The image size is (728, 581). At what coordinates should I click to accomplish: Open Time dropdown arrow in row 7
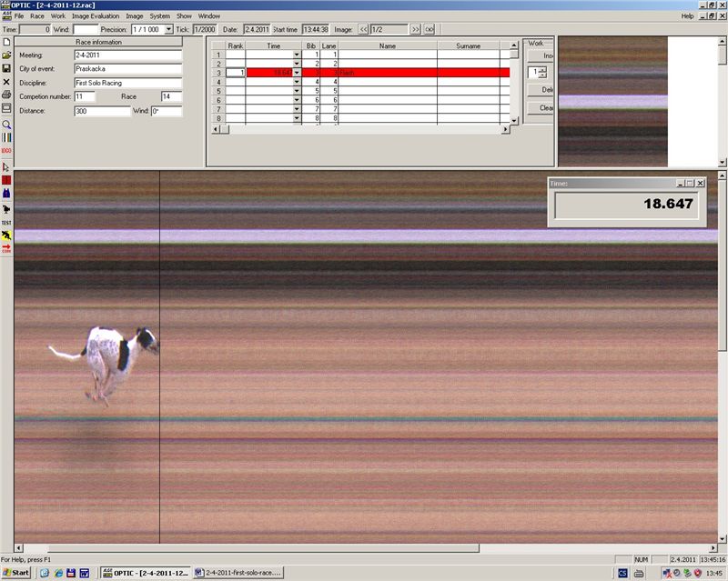click(x=297, y=109)
